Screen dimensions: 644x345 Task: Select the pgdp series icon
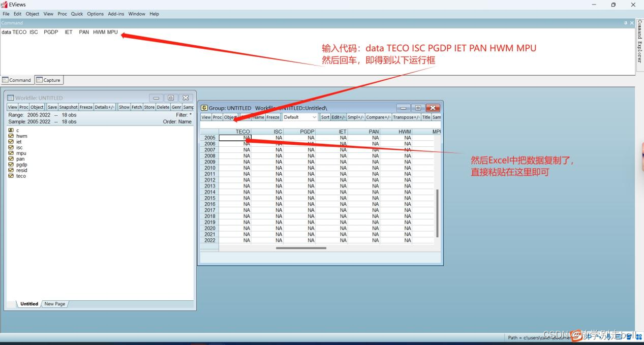[11, 165]
